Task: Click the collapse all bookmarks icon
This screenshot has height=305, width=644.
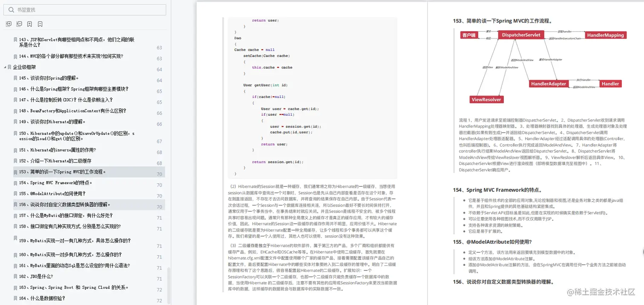Action: [19, 24]
